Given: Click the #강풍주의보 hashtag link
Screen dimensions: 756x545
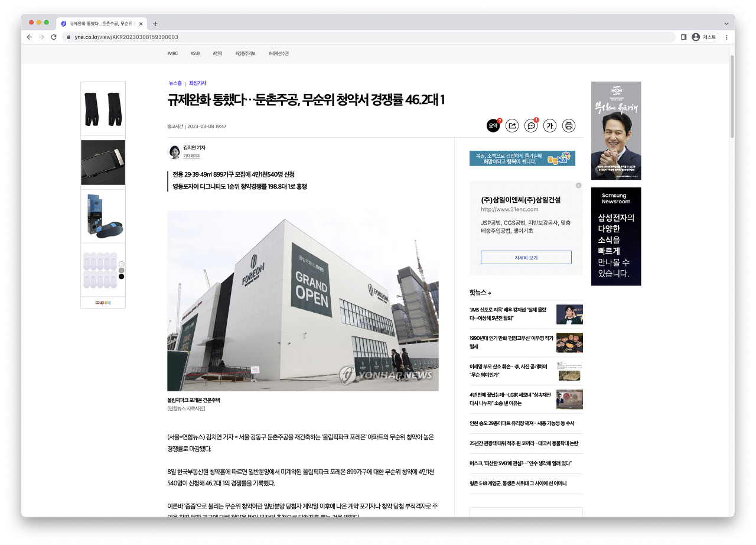Looking at the screenshot, I should (x=245, y=53).
